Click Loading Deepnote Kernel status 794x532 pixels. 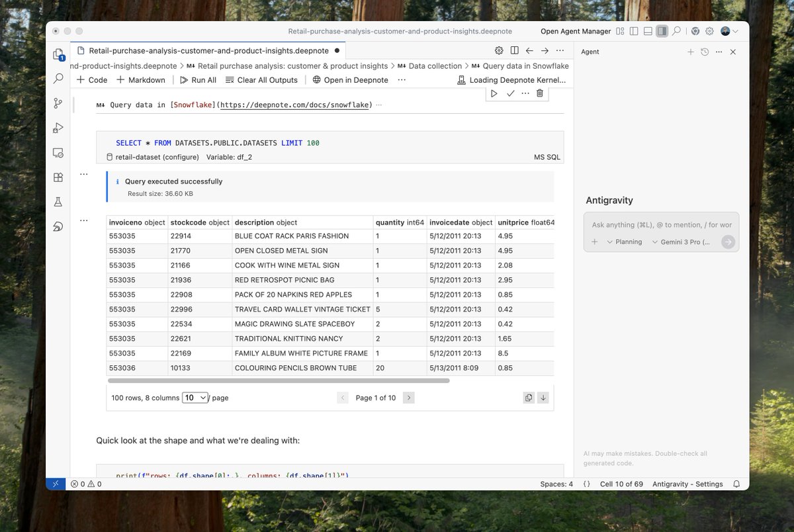511,80
